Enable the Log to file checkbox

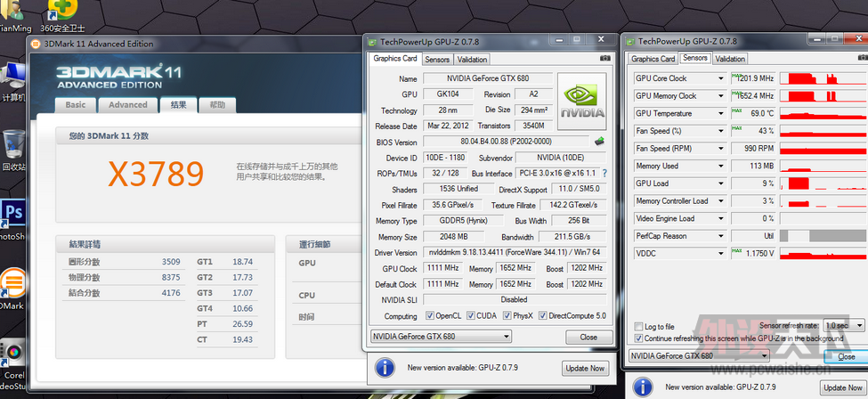[x=639, y=327]
